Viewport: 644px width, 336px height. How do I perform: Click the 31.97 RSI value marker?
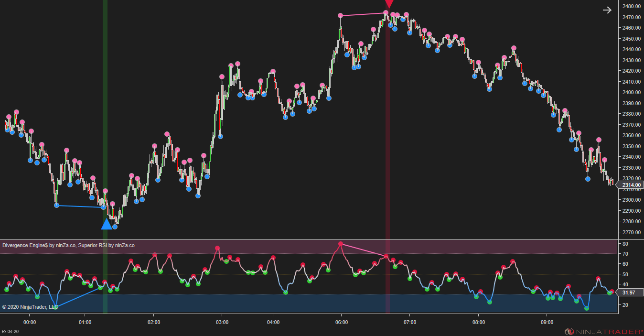630,293
